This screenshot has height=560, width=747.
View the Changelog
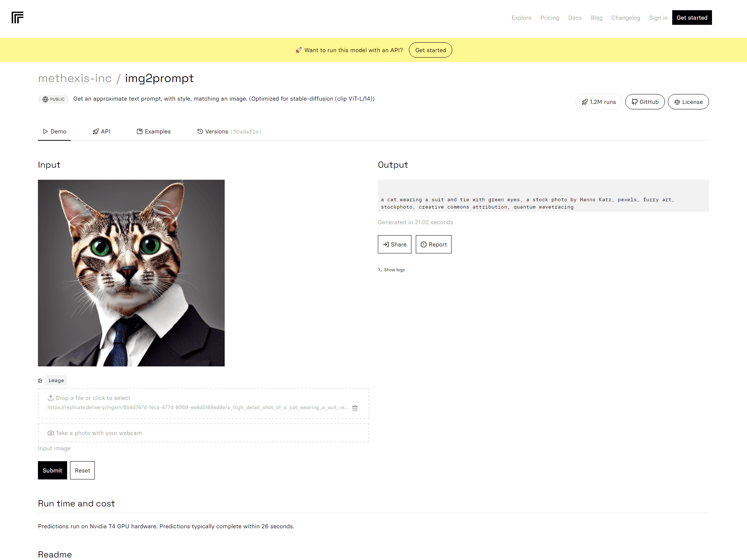pos(626,17)
